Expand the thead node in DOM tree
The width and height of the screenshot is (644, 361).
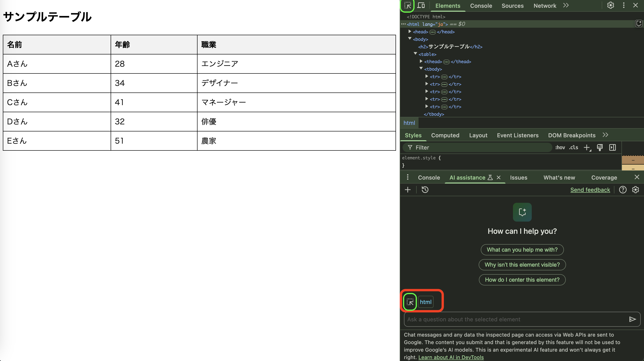coord(422,61)
